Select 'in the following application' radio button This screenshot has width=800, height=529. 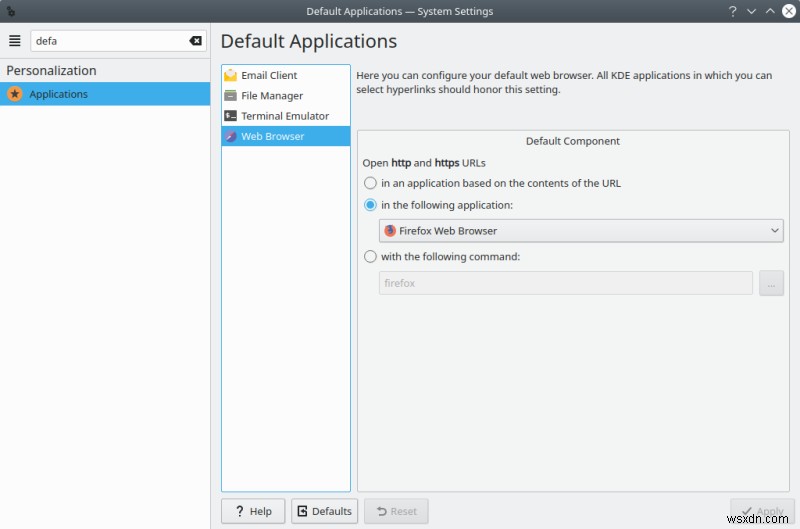coord(370,205)
